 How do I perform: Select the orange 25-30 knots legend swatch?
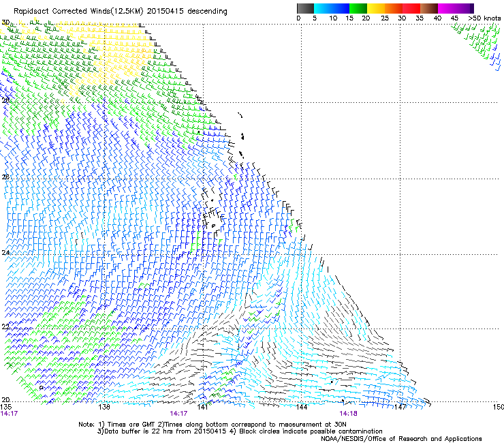(394, 8)
